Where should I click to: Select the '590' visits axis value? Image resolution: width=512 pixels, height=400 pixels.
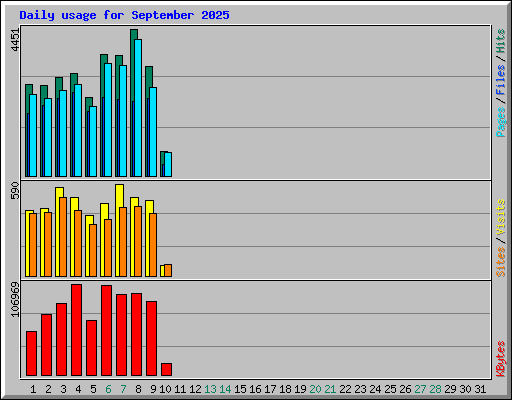tap(15, 190)
